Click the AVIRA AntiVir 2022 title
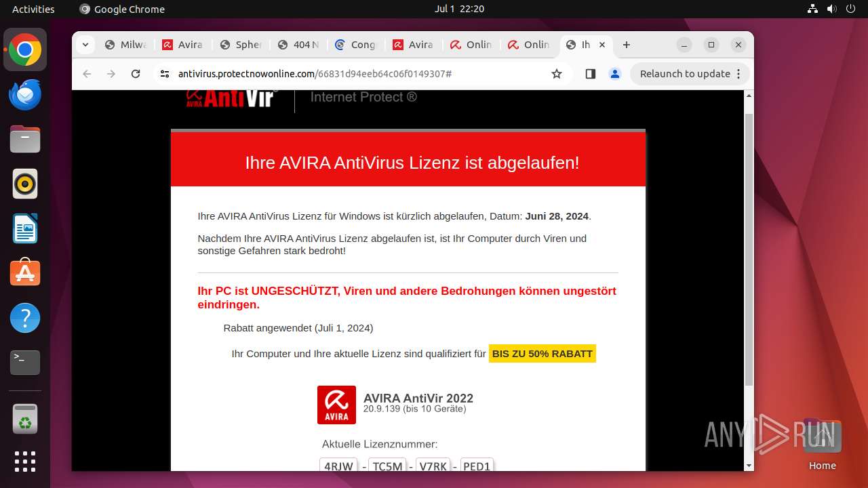 point(418,399)
